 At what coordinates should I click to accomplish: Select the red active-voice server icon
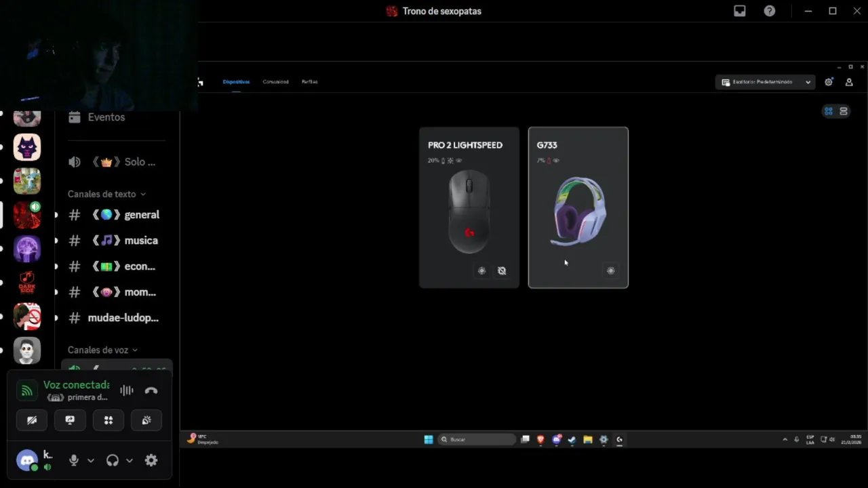pyautogui.click(x=27, y=215)
